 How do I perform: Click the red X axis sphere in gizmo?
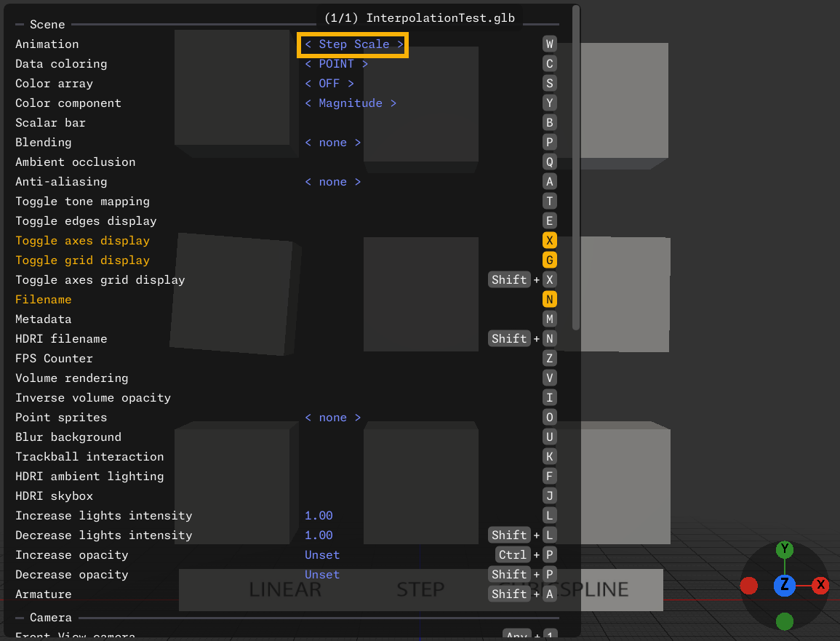point(820,585)
